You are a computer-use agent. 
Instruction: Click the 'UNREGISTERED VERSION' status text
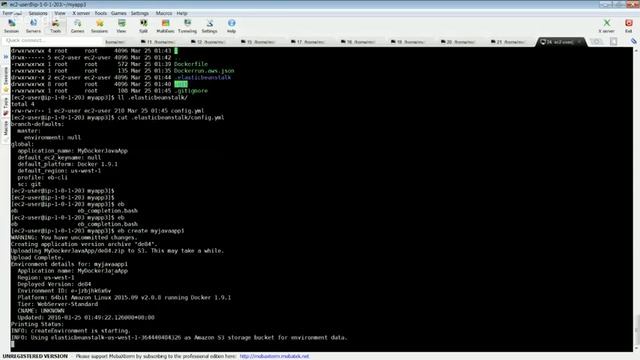pyautogui.click(x=35, y=356)
